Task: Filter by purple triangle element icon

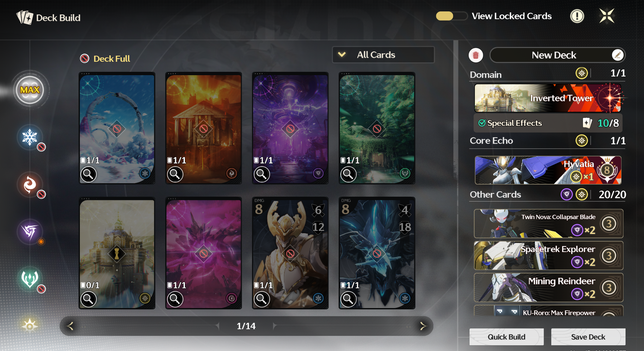Action: tap(30, 232)
